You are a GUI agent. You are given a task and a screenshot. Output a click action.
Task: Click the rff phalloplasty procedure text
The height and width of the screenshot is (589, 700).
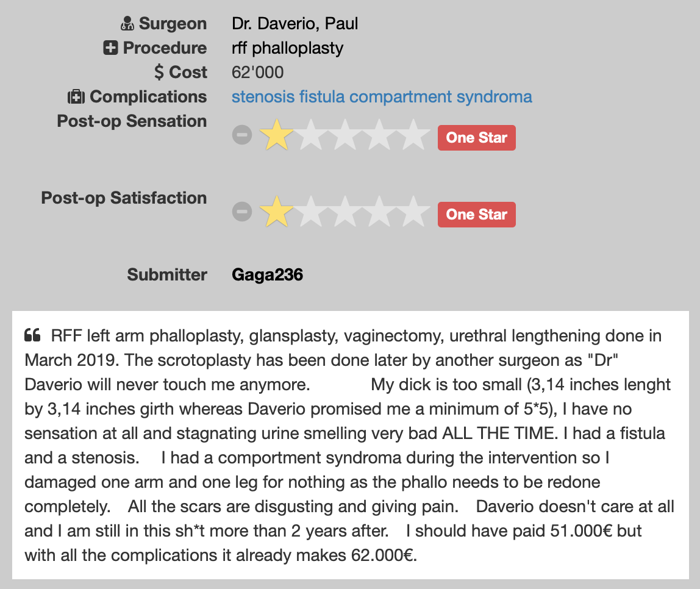pos(287,48)
